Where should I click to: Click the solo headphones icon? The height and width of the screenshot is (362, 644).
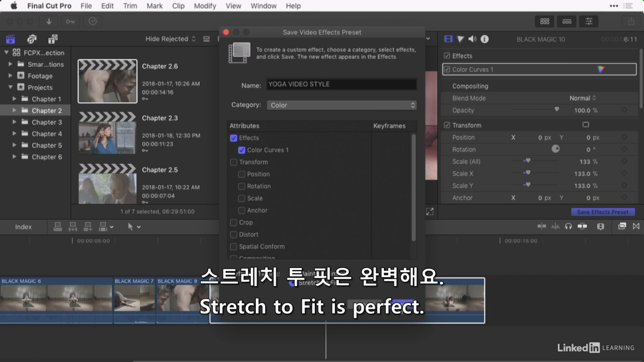tap(569, 226)
